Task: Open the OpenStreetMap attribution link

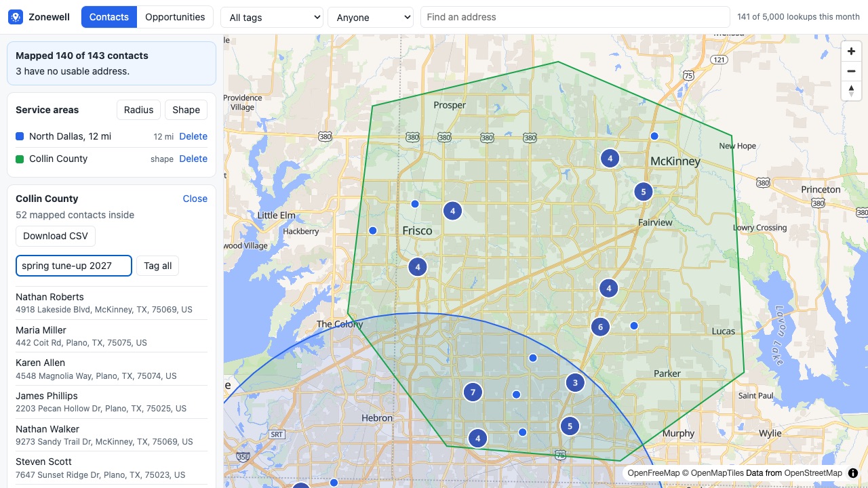Action: point(813,473)
